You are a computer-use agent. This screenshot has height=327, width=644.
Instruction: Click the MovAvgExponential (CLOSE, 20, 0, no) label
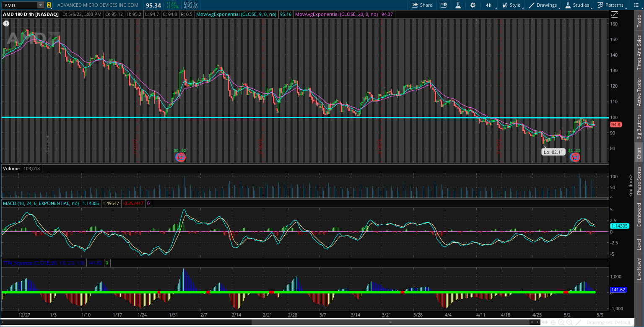(x=337, y=14)
